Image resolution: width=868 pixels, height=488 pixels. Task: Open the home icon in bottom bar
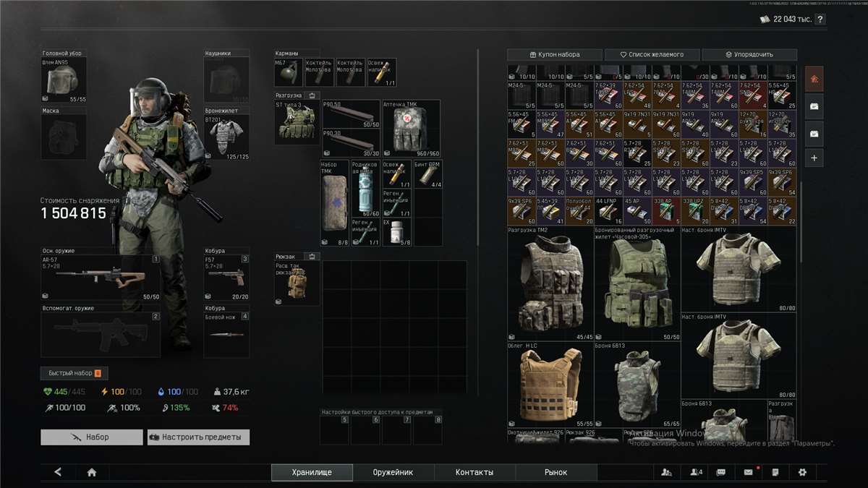(92, 472)
